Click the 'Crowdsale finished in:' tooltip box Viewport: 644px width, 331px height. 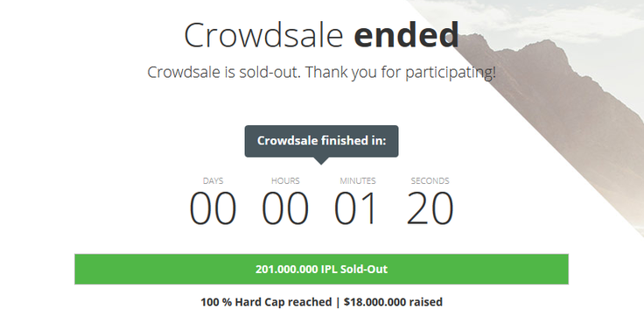(322, 141)
